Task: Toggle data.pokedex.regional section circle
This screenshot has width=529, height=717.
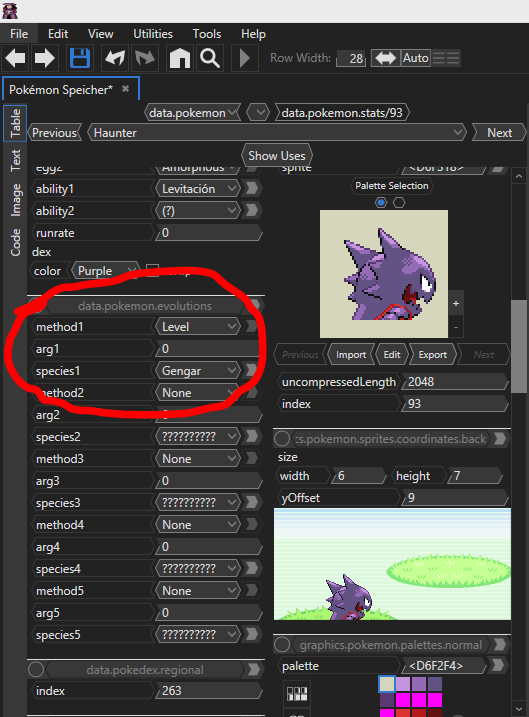Action: tap(36, 669)
